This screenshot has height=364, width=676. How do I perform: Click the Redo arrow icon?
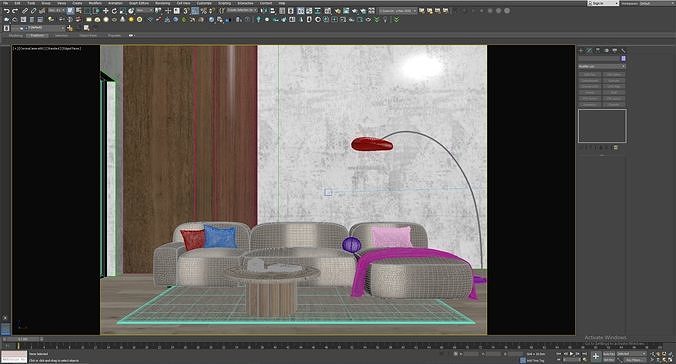15,11
